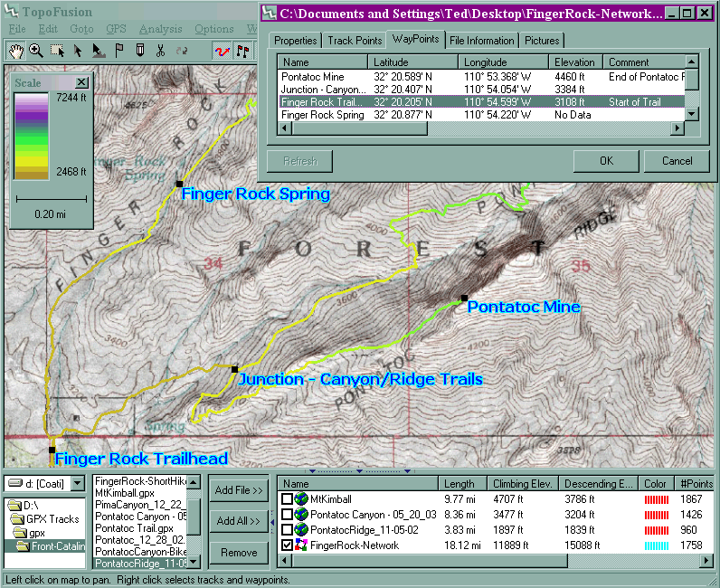The width and height of the screenshot is (720, 588).
Task: Click the TopoFusion title bar logo
Action: tap(13, 12)
